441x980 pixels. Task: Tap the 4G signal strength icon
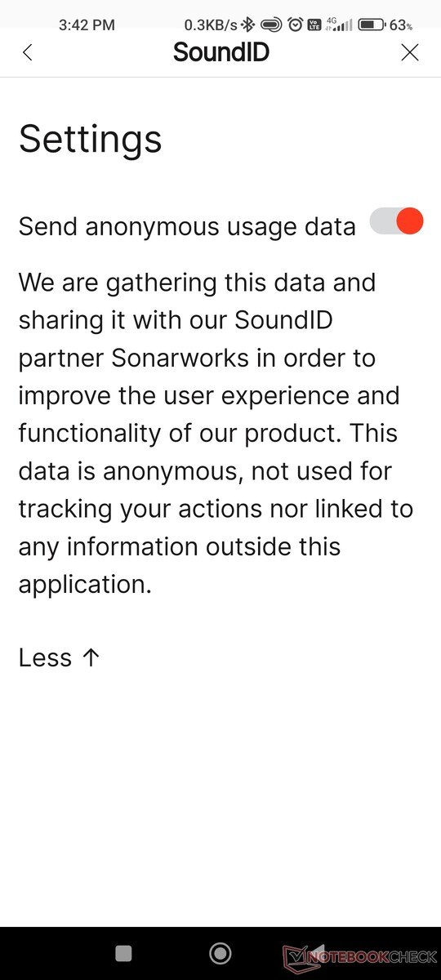pyautogui.click(x=338, y=25)
